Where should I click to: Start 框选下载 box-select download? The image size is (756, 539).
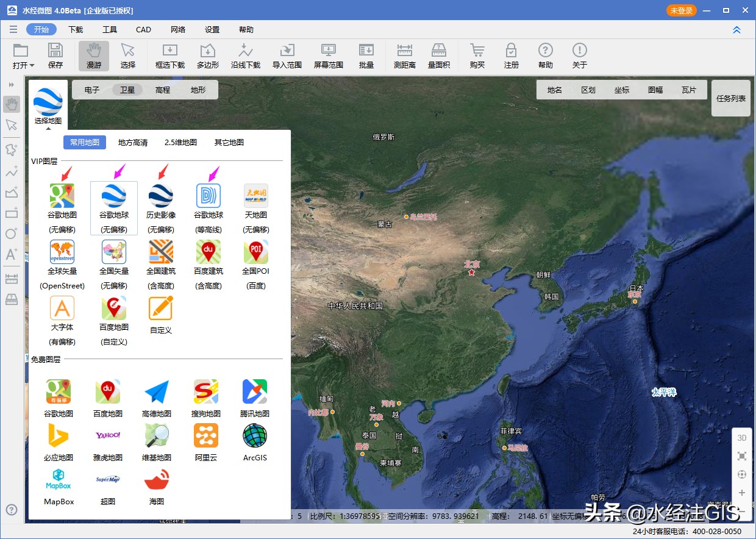click(170, 56)
